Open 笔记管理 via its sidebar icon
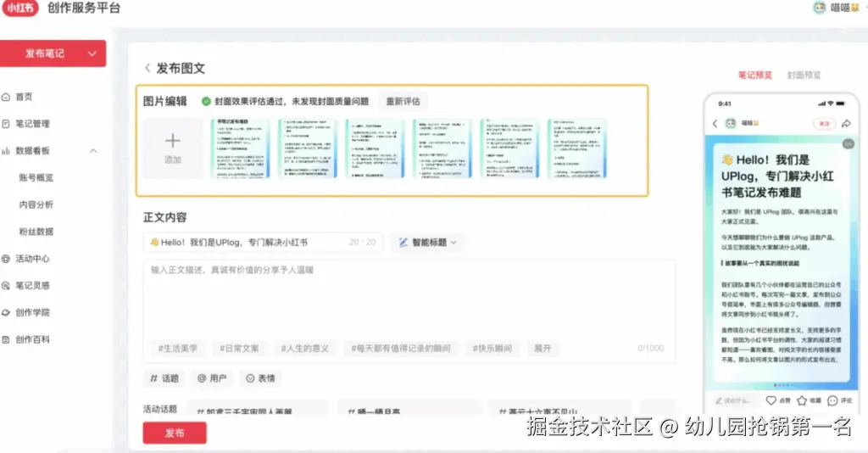Screen dimensions: 868x453 6,124
